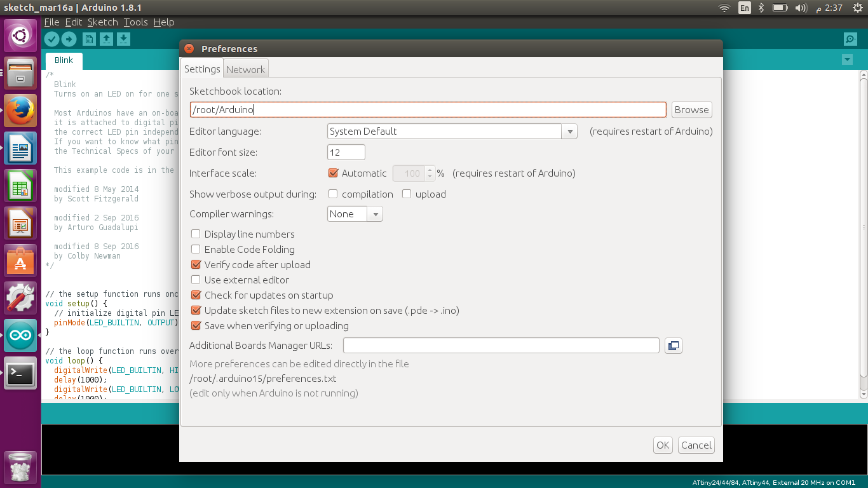
Task: Switch to the Network tab
Action: pos(245,69)
